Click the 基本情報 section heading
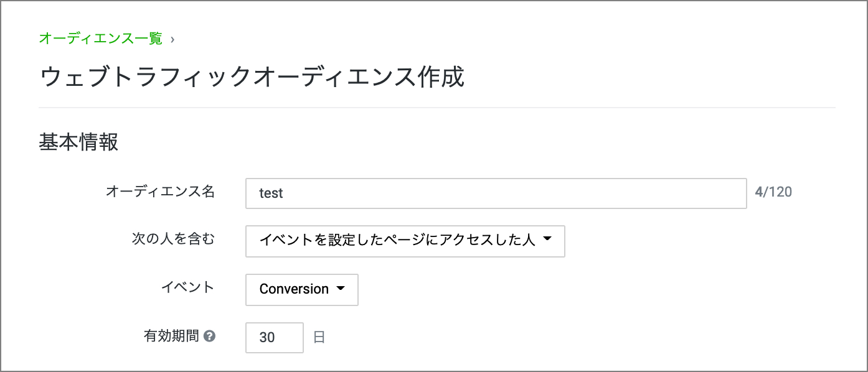Viewport: 868px width, 372px height. click(x=78, y=142)
